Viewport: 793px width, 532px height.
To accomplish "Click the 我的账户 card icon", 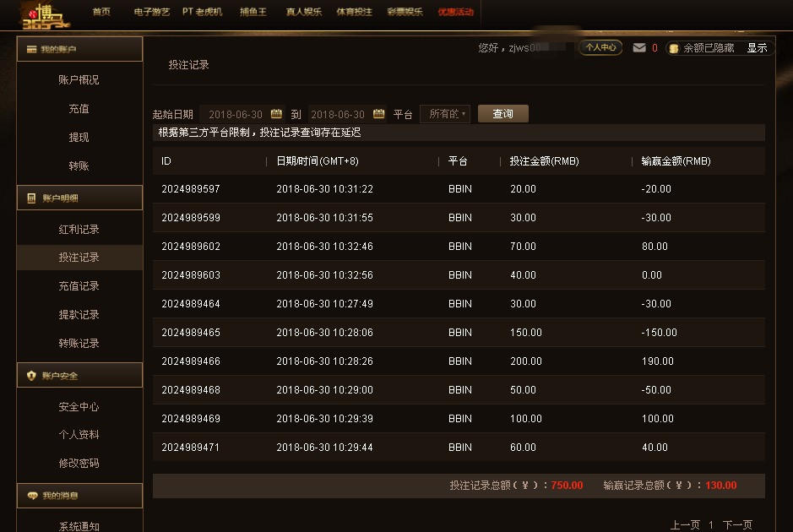I will pyautogui.click(x=31, y=50).
